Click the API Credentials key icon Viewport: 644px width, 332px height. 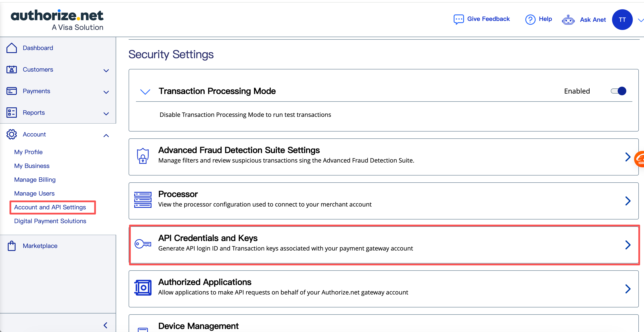[143, 244]
